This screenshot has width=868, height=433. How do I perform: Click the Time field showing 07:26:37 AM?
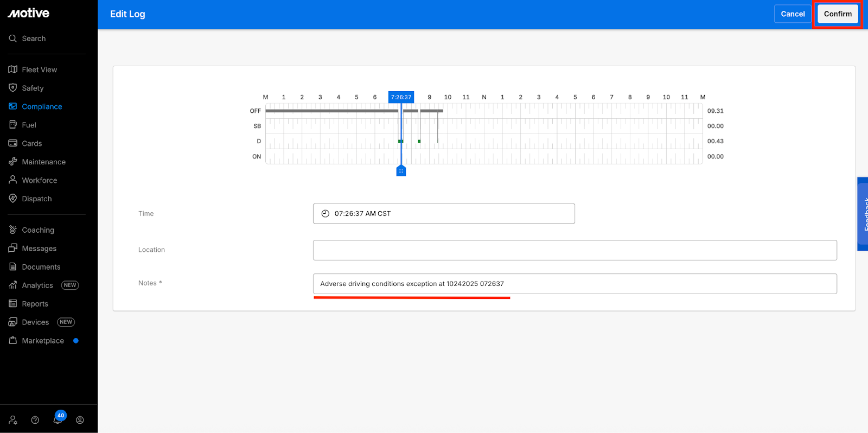(443, 214)
